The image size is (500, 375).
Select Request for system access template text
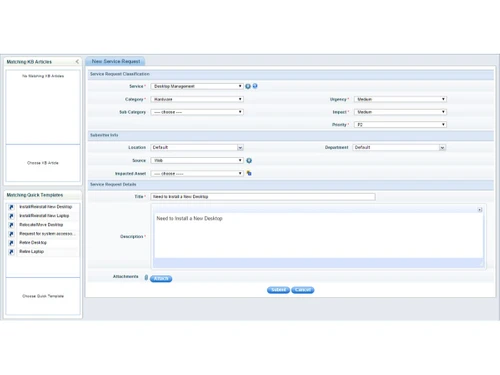coord(47,234)
